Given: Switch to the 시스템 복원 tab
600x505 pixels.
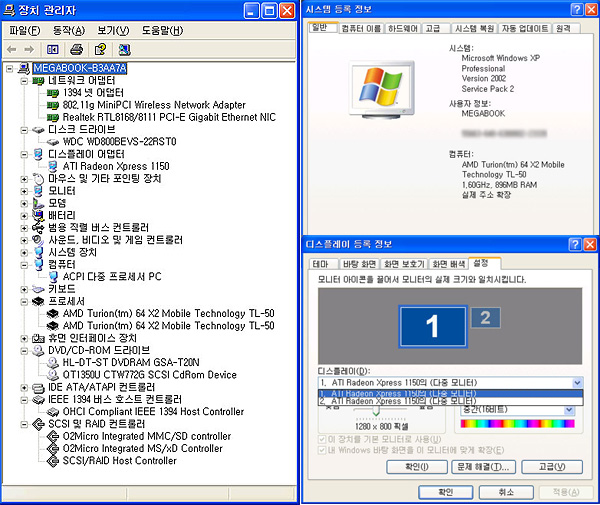Looking at the screenshot, I should click(474, 28).
